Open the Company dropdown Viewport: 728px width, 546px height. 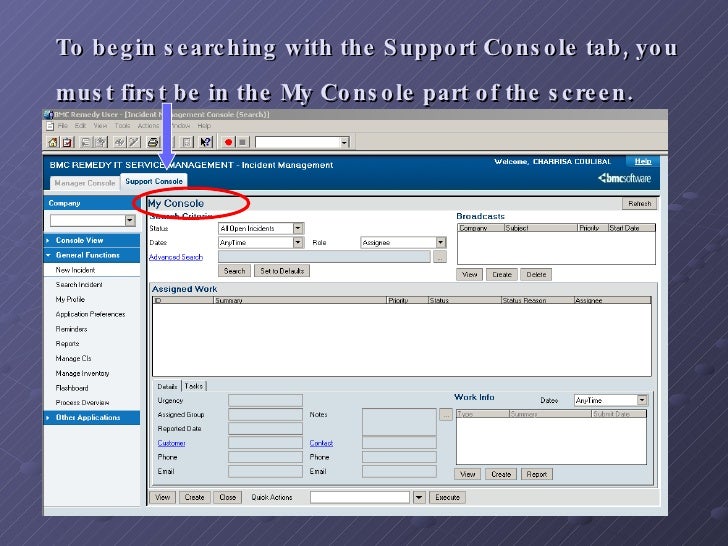[x=130, y=221]
